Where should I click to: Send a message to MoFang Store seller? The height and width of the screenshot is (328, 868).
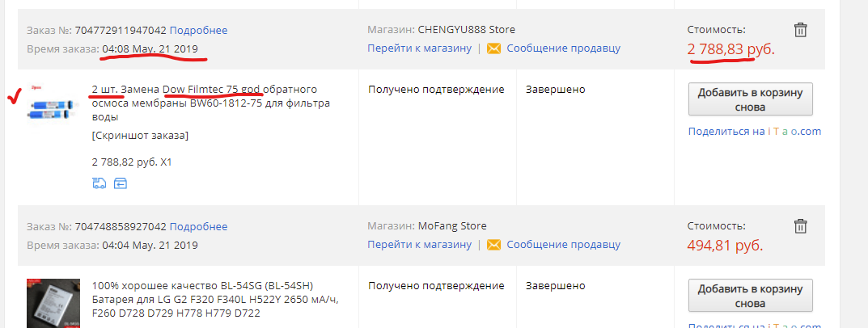click(563, 245)
